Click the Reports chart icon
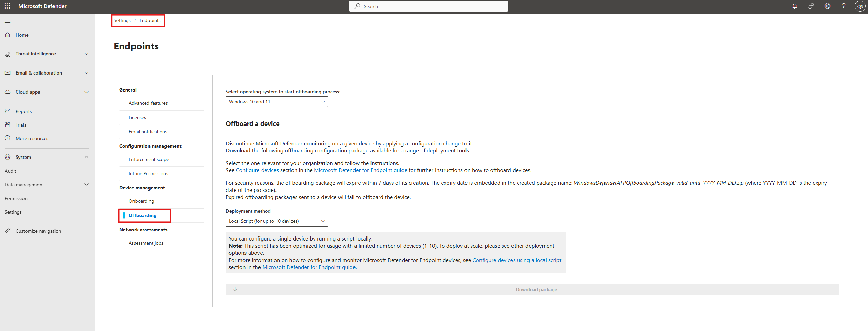Viewport: 868px width, 331px height. click(x=7, y=111)
